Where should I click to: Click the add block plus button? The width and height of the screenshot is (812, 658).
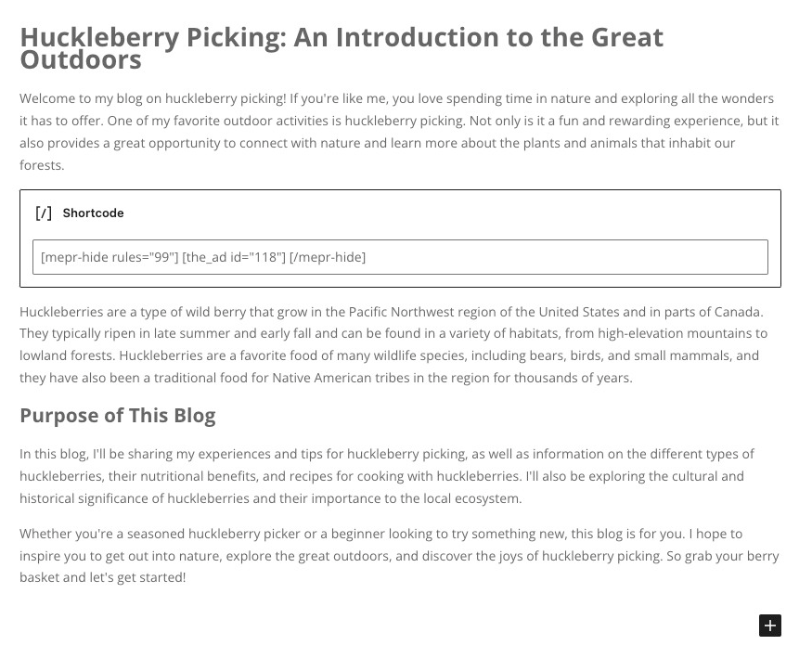click(769, 626)
